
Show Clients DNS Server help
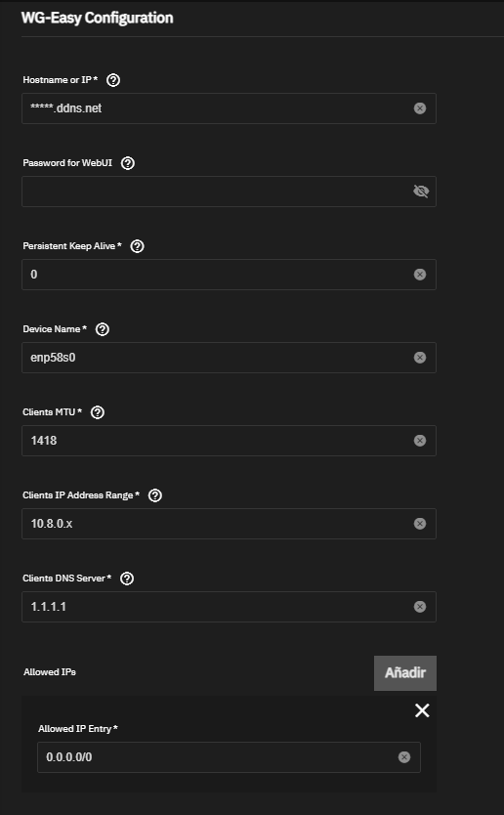pos(127,579)
